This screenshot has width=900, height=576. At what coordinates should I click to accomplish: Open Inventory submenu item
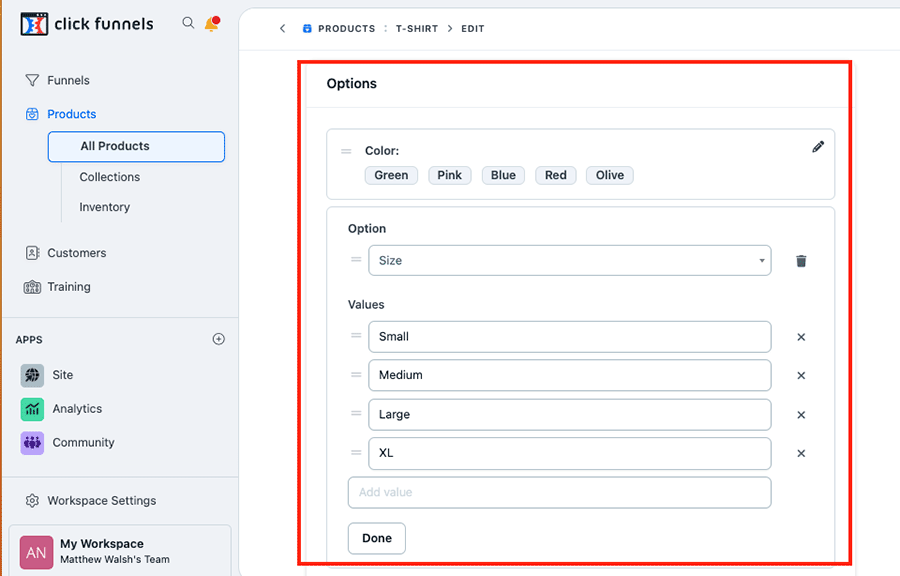coord(104,207)
